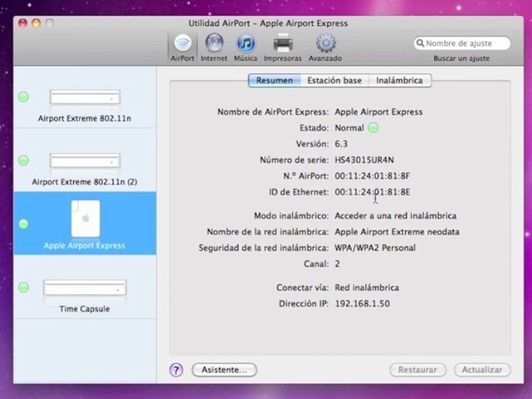Image resolution: width=532 pixels, height=399 pixels.
Task: Open the AirPort toolbar section
Action: click(x=182, y=48)
